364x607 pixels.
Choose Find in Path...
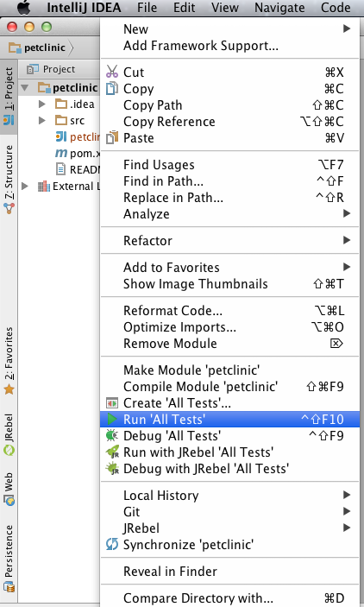[229, 180]
